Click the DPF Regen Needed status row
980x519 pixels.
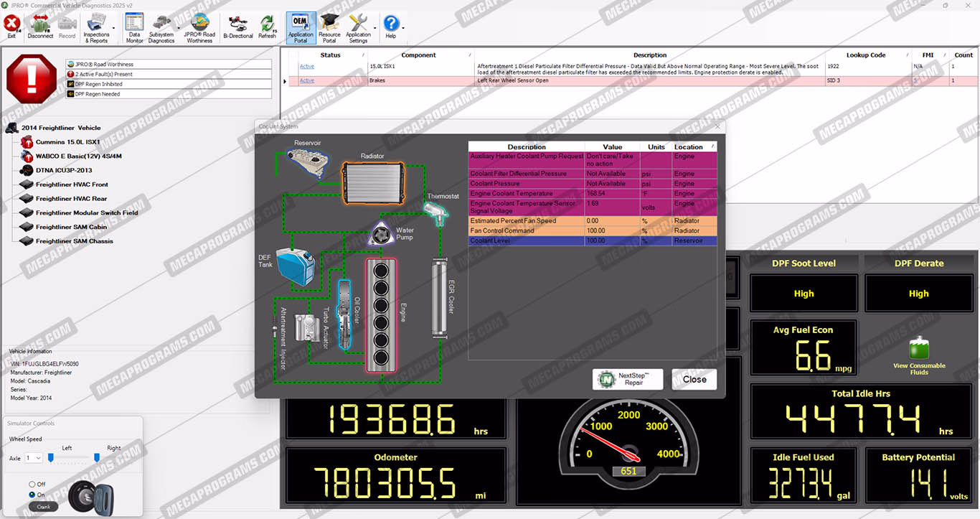pos(169,94)
